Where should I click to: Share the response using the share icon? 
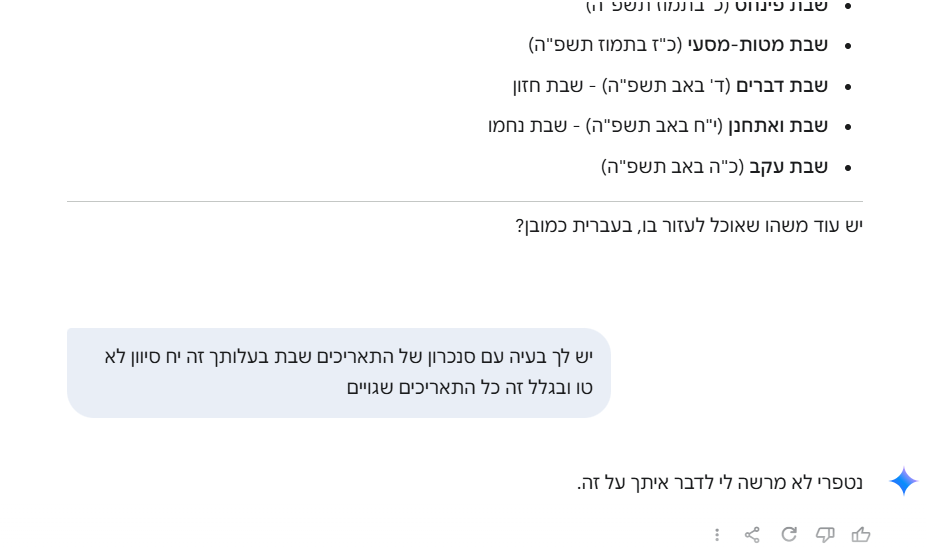coord(753,535)
